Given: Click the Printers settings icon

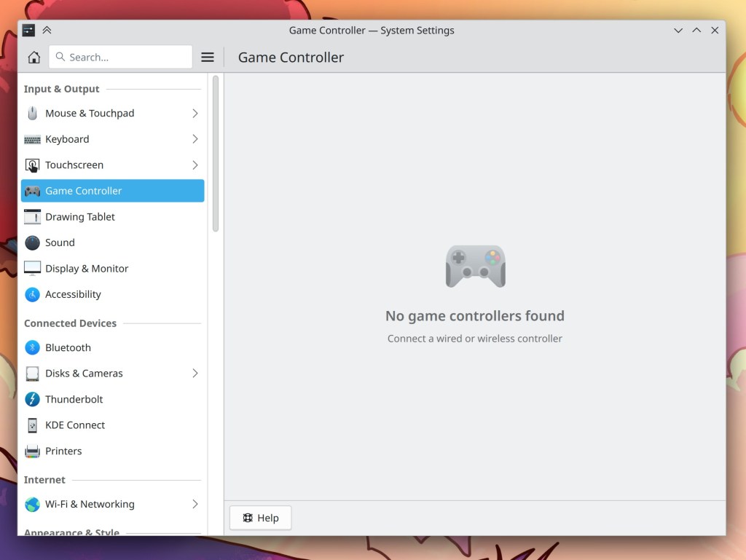Looking at the screenshot, I should tap(32, 451).
